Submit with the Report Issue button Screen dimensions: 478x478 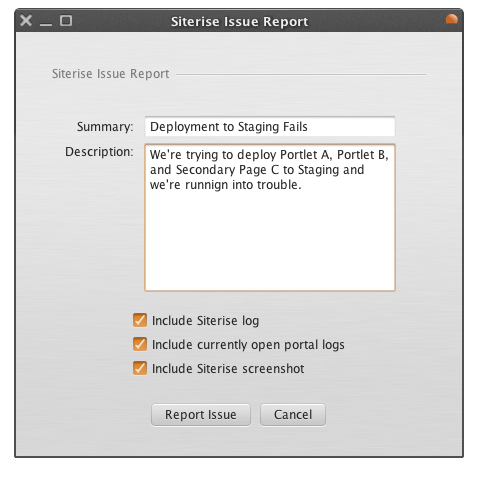click(201, 415)
